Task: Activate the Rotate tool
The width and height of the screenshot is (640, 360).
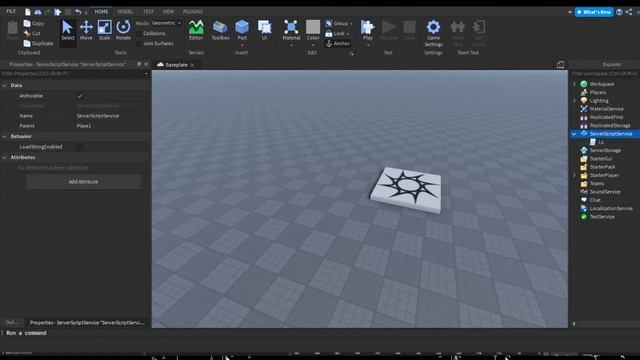Action: coord(123,31)
